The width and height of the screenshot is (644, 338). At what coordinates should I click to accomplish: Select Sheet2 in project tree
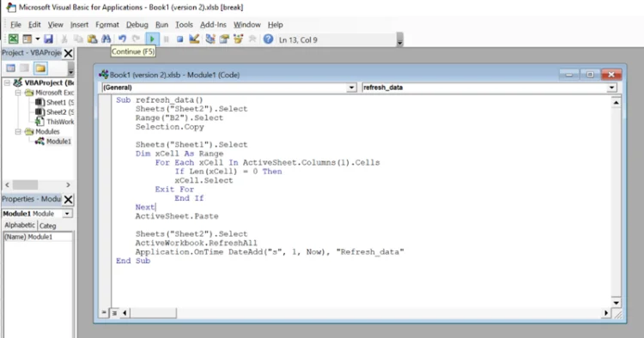54,112
